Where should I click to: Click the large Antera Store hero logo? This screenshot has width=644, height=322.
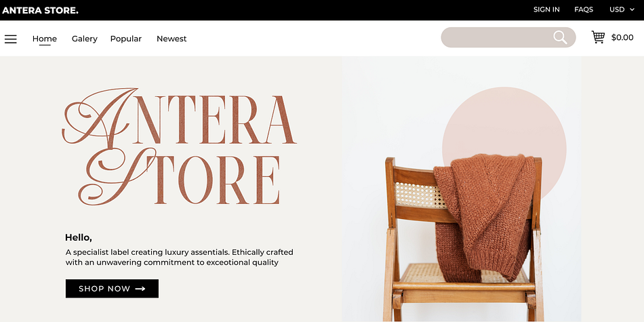[179, 146]
